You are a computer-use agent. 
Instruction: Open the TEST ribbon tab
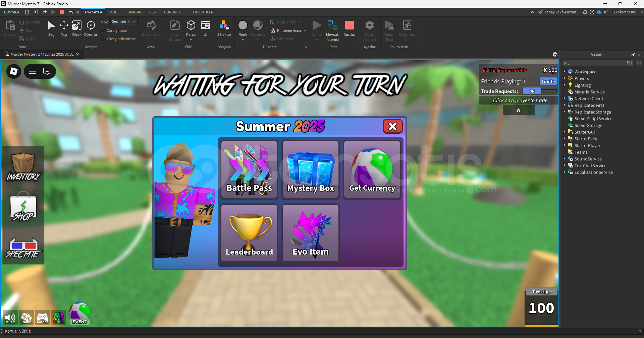click(x=153, y=12)
